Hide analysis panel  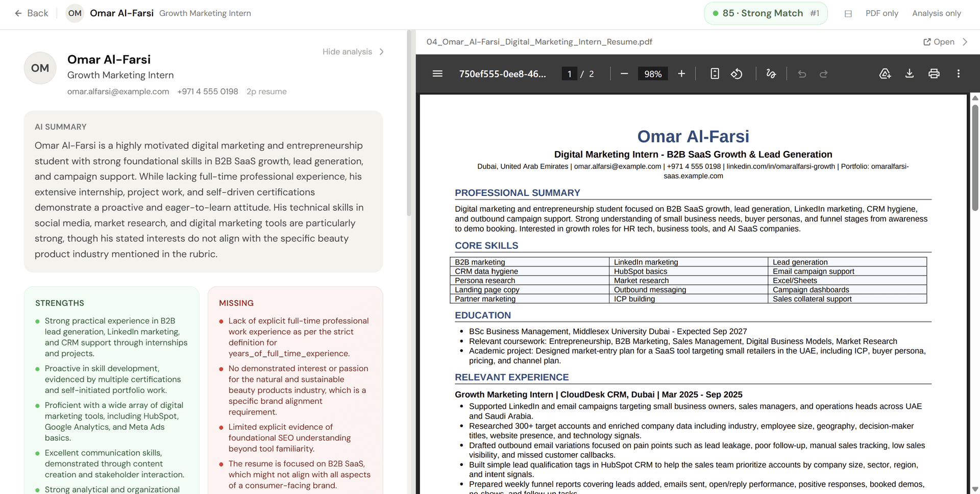click(347, 52)
